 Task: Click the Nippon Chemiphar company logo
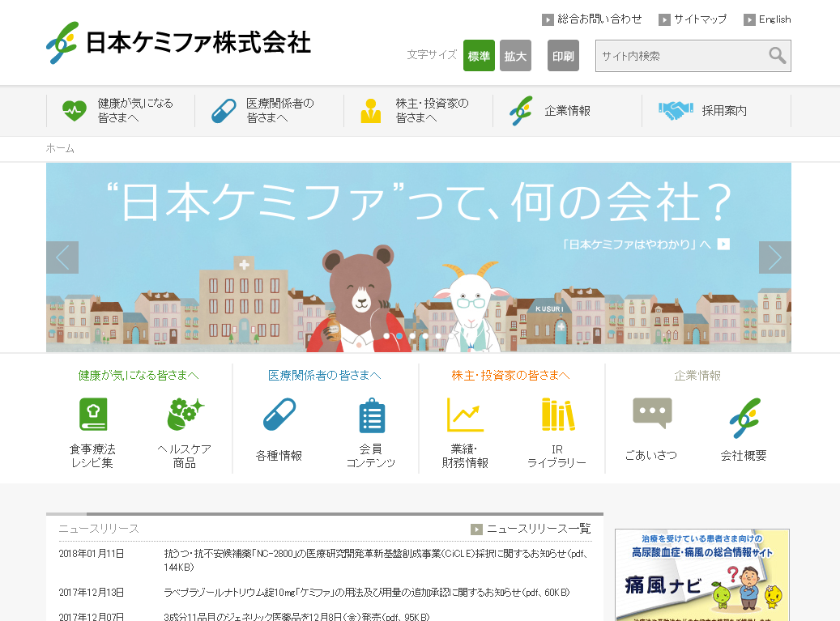(x=178, y=42)
